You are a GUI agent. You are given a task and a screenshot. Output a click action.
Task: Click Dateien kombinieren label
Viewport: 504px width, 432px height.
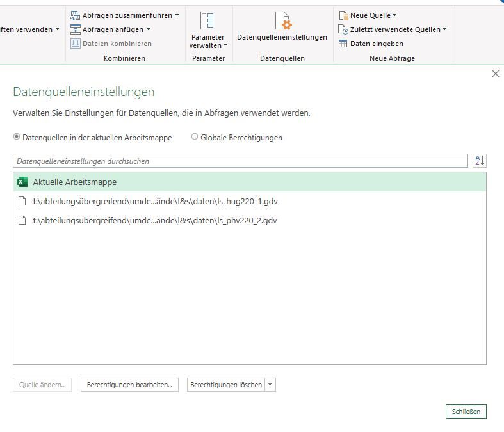(117, 44)
